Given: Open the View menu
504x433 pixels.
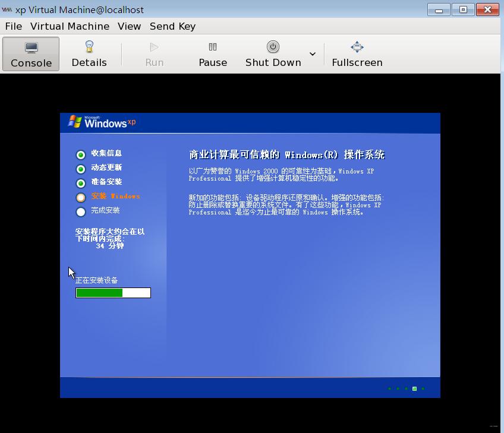Looking at the screenshot, I should tap(129, 26).
